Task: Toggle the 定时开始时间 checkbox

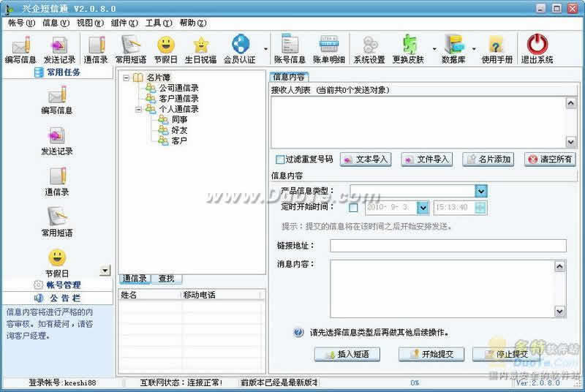Action: point(354,208)
